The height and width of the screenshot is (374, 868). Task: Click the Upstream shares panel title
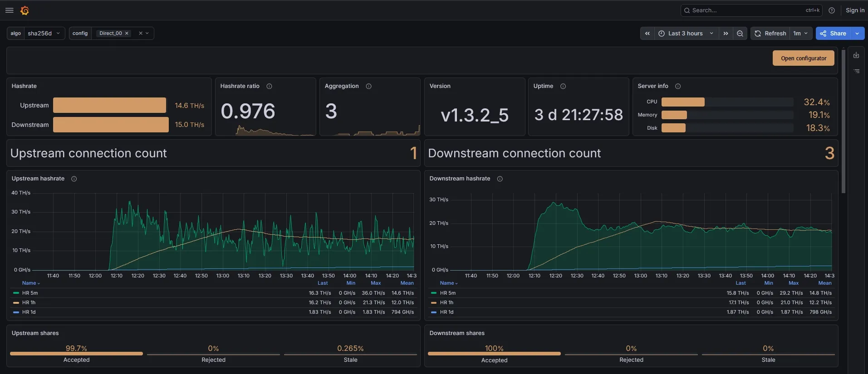point(35,333)
